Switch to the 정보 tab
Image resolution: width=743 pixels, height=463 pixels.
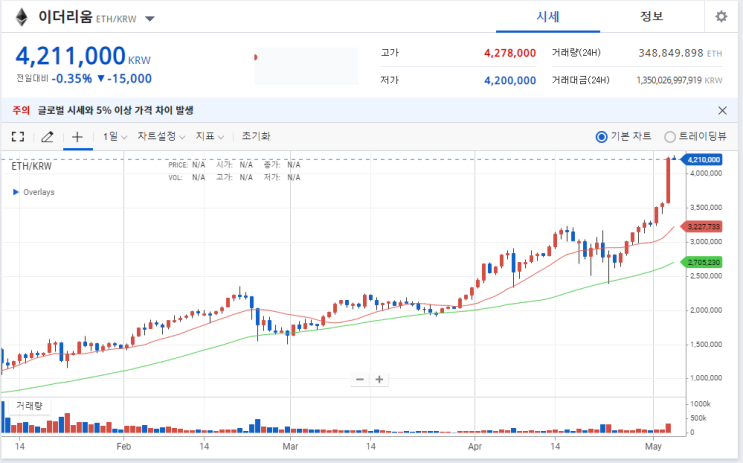(x=652, y=17)
